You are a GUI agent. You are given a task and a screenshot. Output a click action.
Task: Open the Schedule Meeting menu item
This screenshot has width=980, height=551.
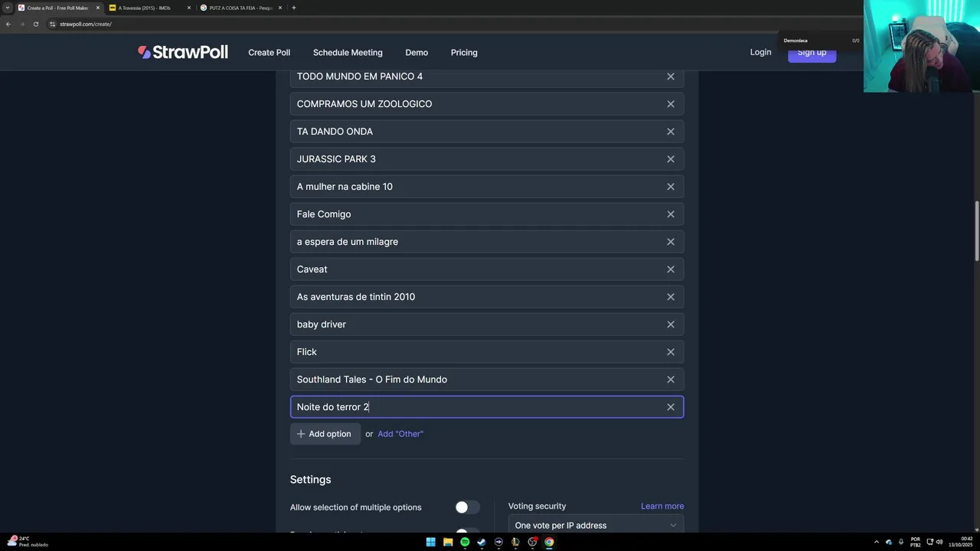pyautogui.click(x=348, y=53)
